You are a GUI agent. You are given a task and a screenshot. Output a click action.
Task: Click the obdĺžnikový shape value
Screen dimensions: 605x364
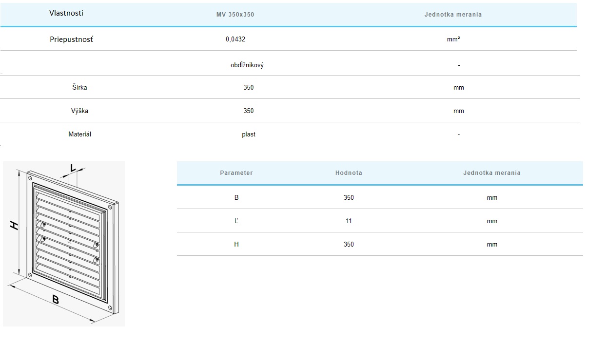(247, 65)
